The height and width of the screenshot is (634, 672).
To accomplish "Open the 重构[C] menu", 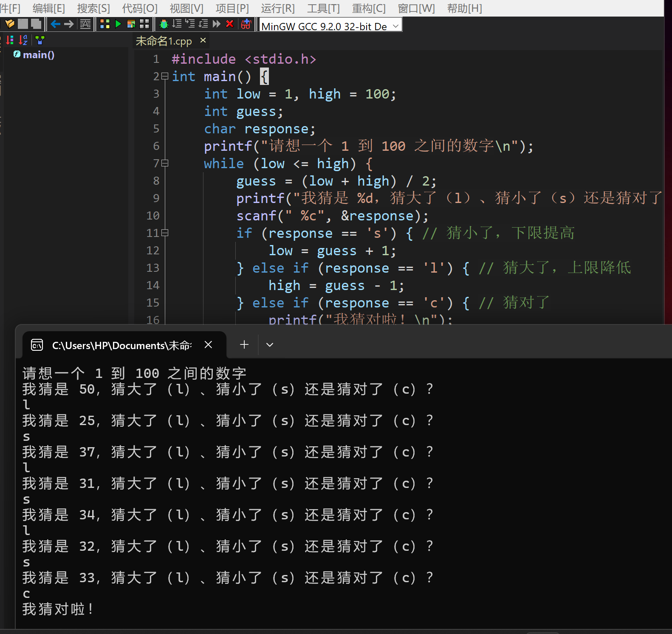I will coord(369,8).
